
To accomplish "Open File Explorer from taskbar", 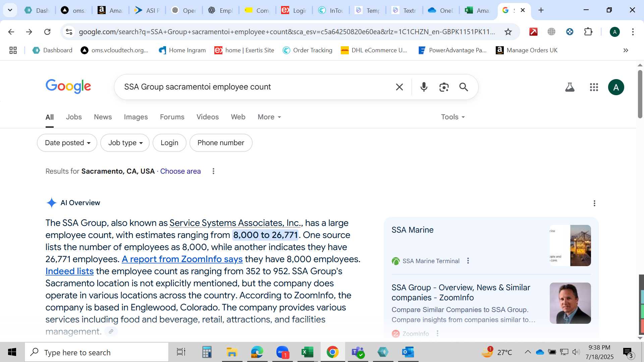I will point(232,352).
